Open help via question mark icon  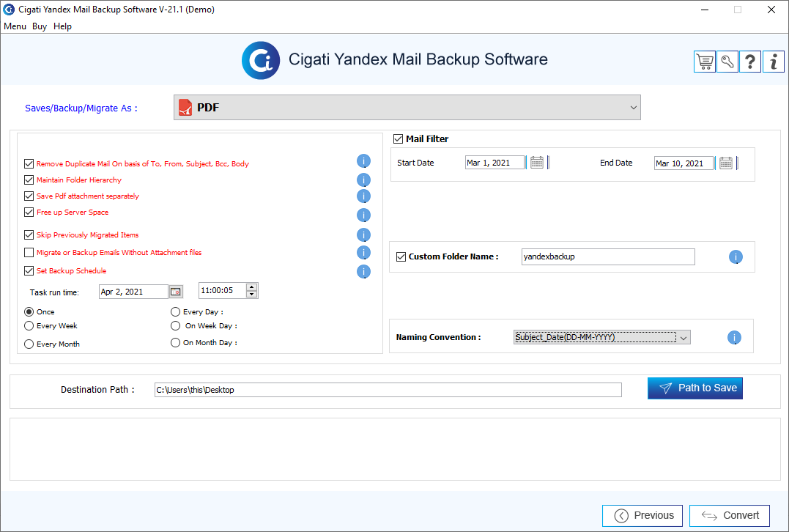750,62
